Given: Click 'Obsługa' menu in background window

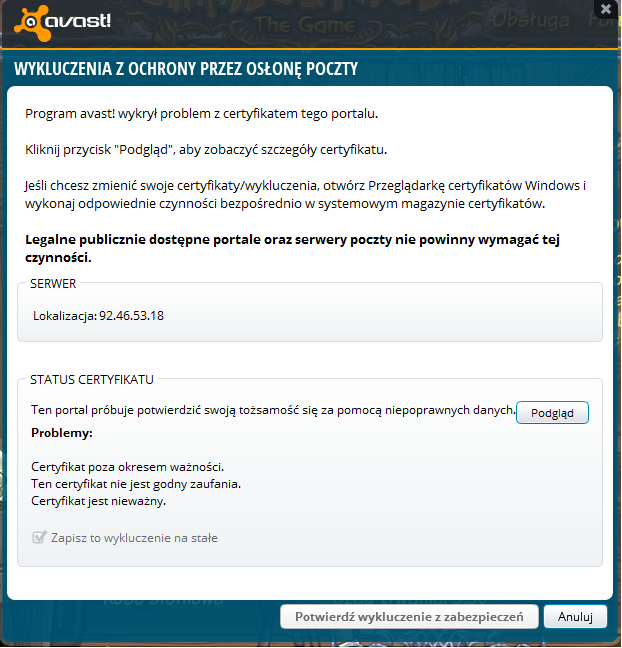Looking at the screenshot, I should pyautogui.click(x=531, y=19).
